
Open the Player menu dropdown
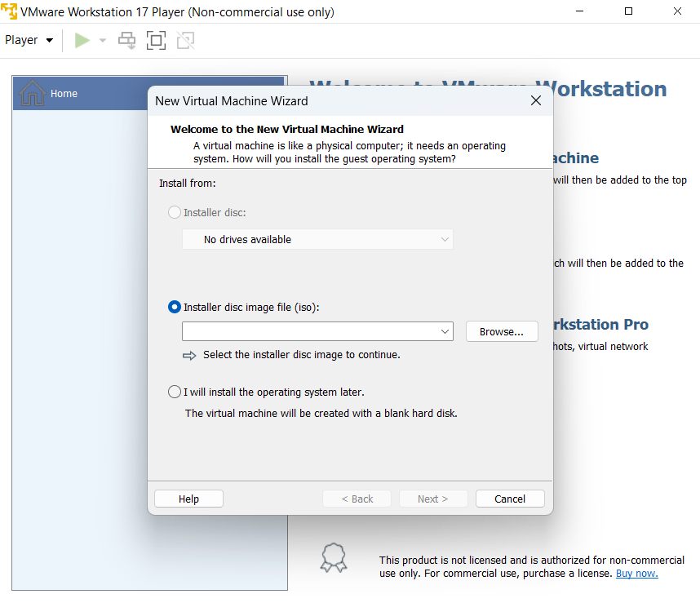(29, 40)
